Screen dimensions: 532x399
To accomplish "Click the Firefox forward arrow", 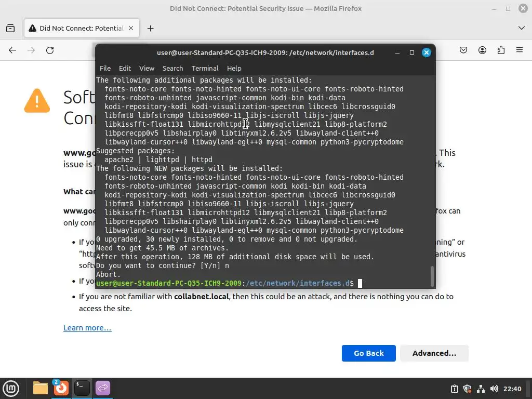I will 31,50.
